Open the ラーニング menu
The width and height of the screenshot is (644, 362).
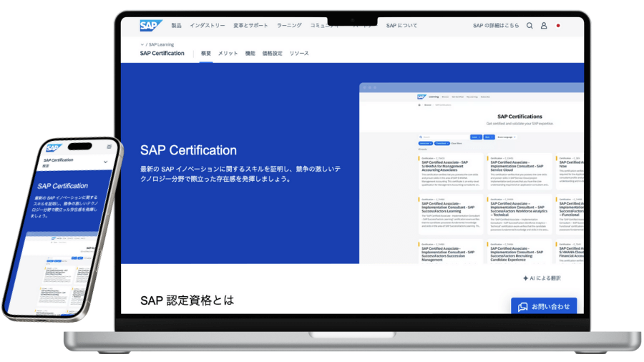point(289,26)
